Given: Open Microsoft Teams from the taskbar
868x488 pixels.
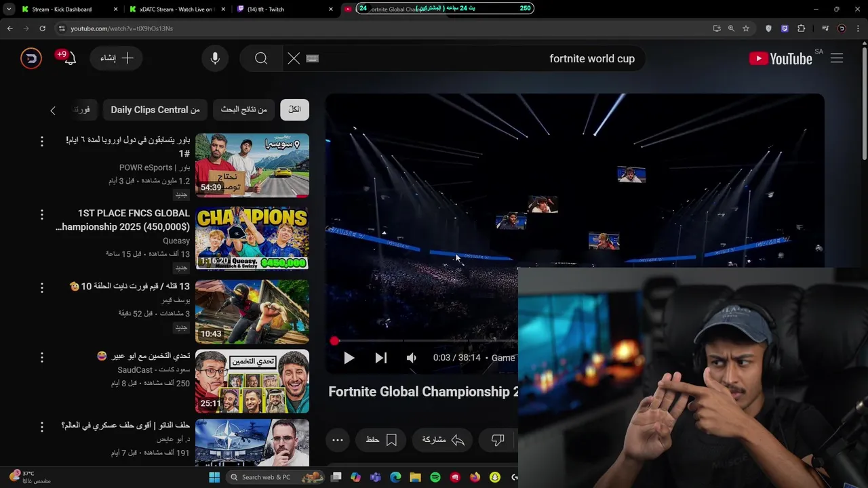Looking at the screenshot, I should point(376,477).
